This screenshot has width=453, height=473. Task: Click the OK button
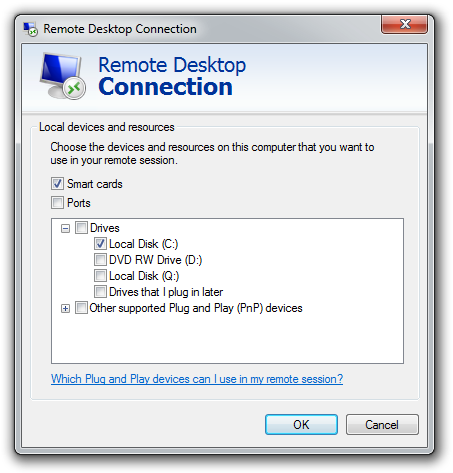pyautogui.click(x=301, y=424)
